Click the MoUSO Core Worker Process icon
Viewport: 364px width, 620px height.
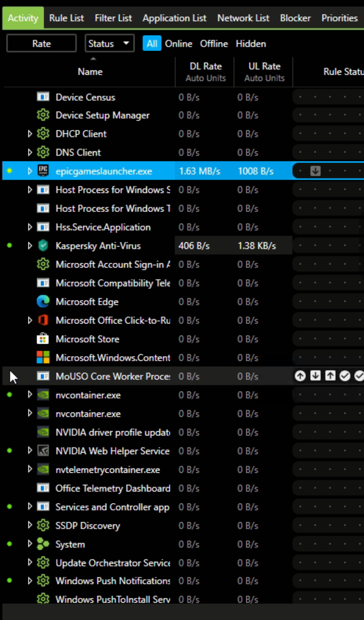tap(43, 376)
